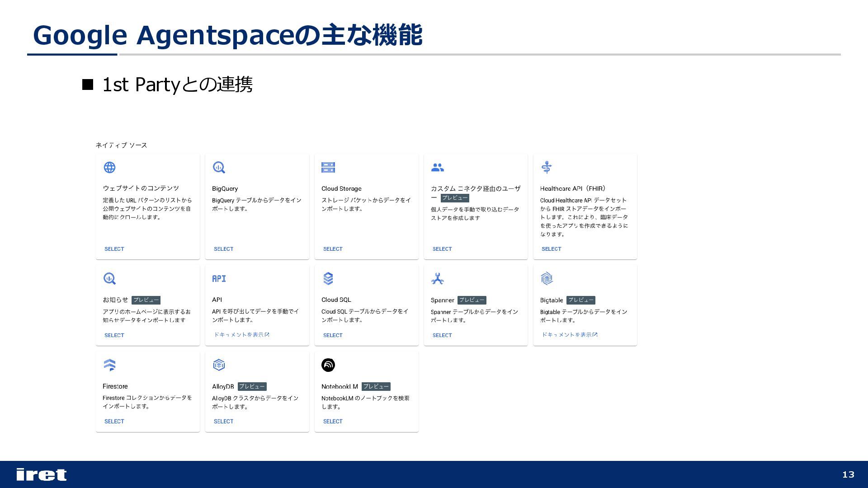The height and width of the screenshot is (488, 868).
Task: Click the BigQuery card title
Action: click(x=225, y=188)
